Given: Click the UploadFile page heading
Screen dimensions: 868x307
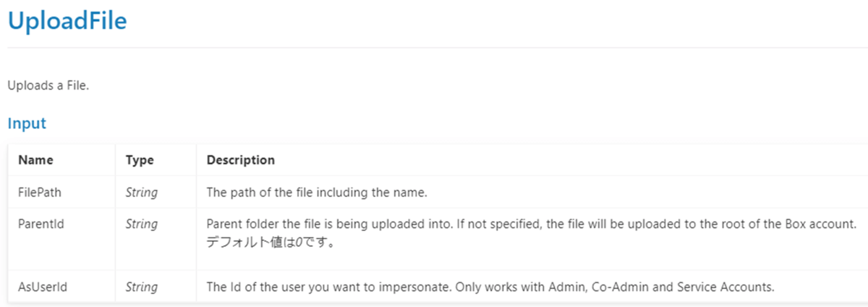Looking at the screenshot, I should click(x=67, y=21).
